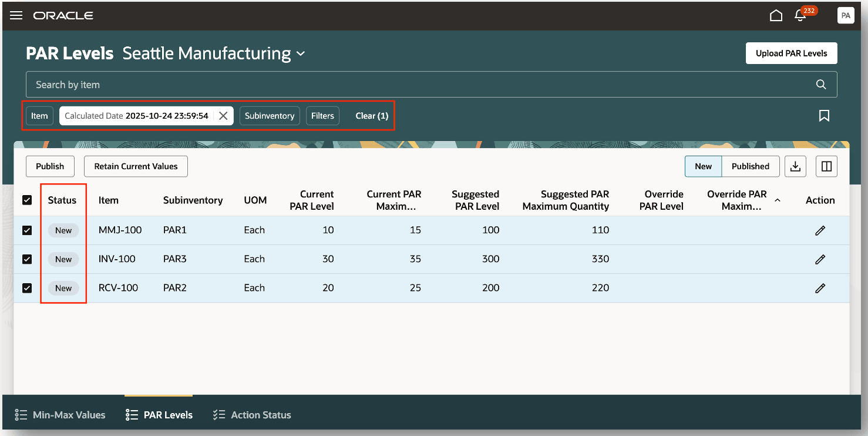Open the hamburger navigation menu
Image resolution: width=868 pixels, height=436 pixels.
tap(16, 16)
